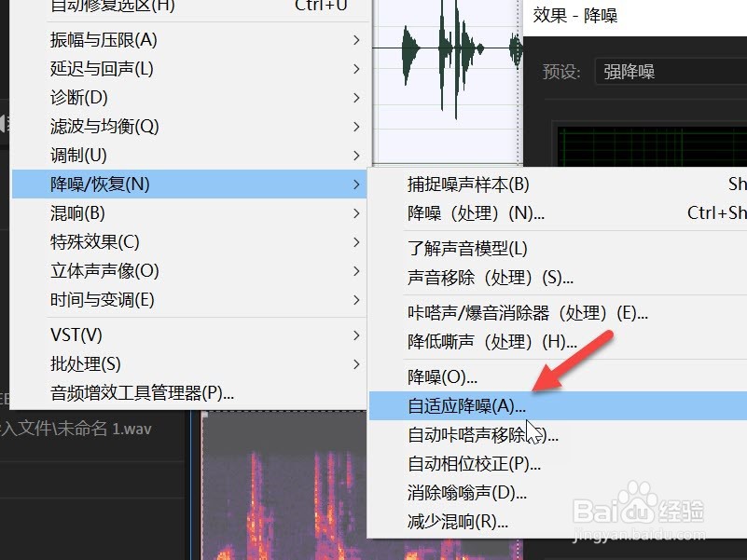Viewport: 747px width, 560px height.
Task: Choose 减少混响(R)... in submenu
Action: coord(559,522)
